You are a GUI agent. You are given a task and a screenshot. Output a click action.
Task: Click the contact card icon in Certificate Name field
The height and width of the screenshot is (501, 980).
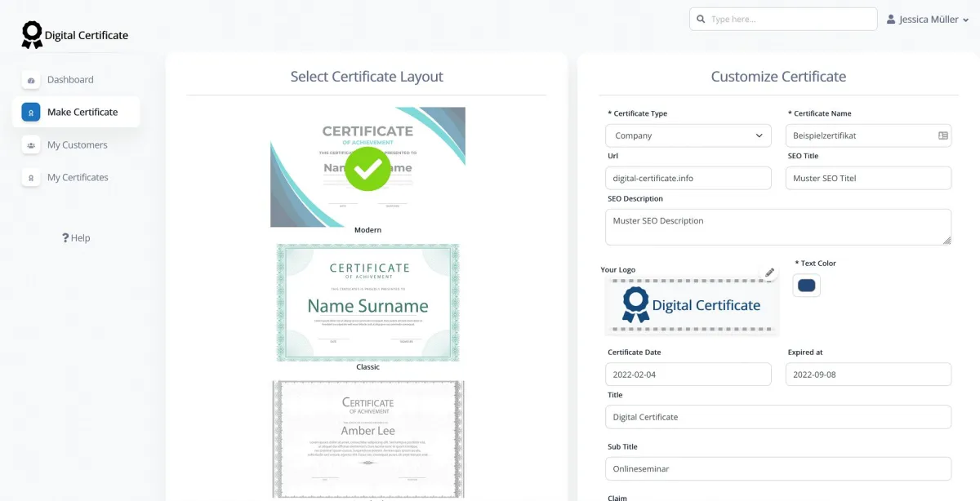[x=941, y=135]
